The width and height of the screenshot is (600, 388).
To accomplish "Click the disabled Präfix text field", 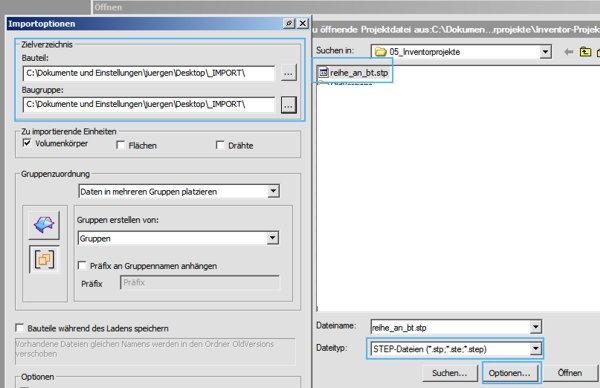I will tap(200, 283).
